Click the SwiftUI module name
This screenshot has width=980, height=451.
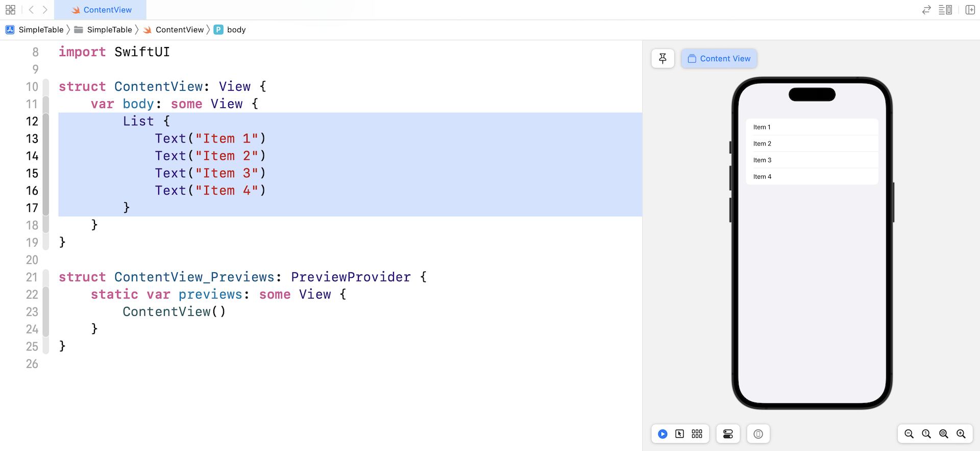[142, 52]
